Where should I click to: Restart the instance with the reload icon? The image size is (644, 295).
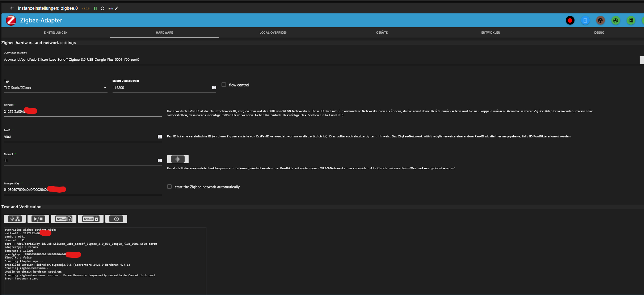[x=102, y=8]
